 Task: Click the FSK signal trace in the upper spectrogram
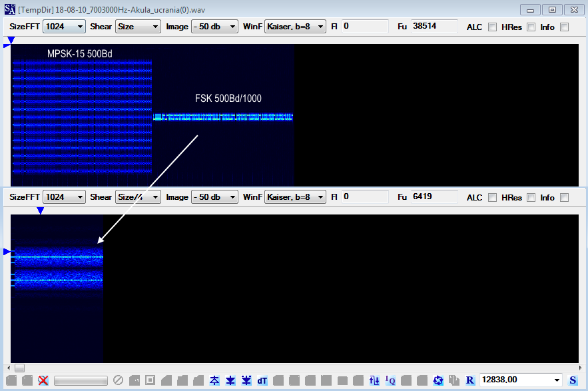click(x=223, y=117)
